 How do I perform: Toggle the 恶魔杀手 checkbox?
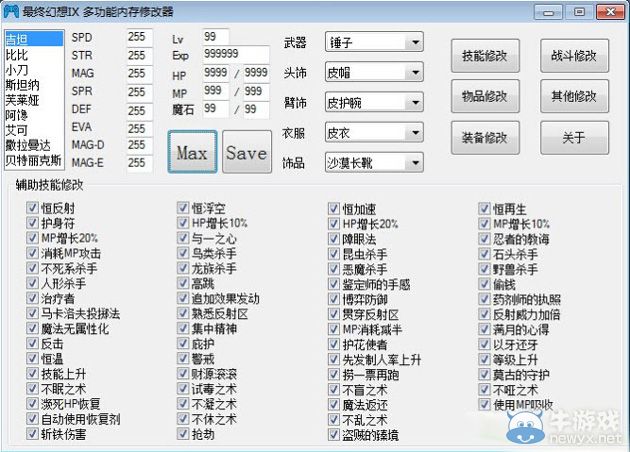333,269
